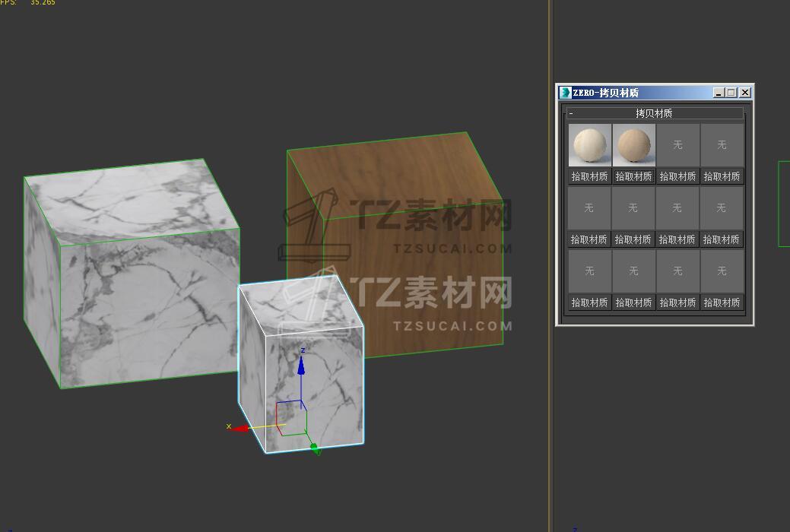The height and width of the screenshot is (532, 790).
Task: Close the ZERO-拷贝材质 dialog
Action: tap(745, 93)
